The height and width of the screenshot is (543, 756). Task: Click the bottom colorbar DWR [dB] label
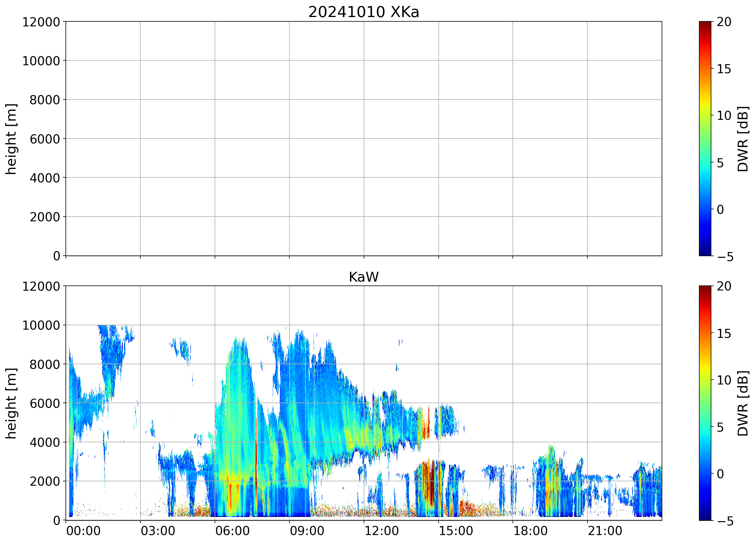click(x=743, y=403)
